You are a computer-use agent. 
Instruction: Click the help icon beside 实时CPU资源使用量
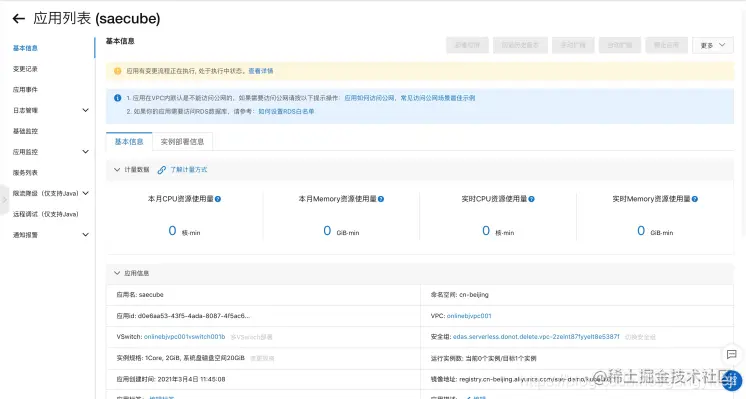531,199
